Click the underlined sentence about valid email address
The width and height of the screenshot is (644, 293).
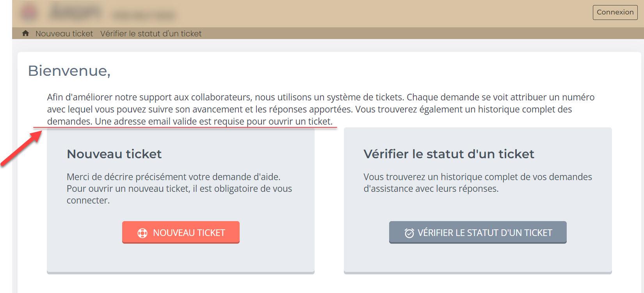(213, 121)
